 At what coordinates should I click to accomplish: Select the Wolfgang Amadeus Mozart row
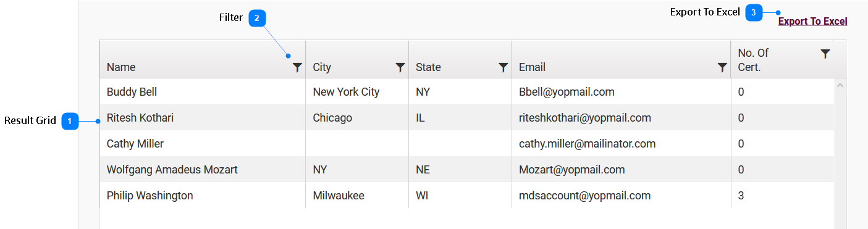click(466, 169)
